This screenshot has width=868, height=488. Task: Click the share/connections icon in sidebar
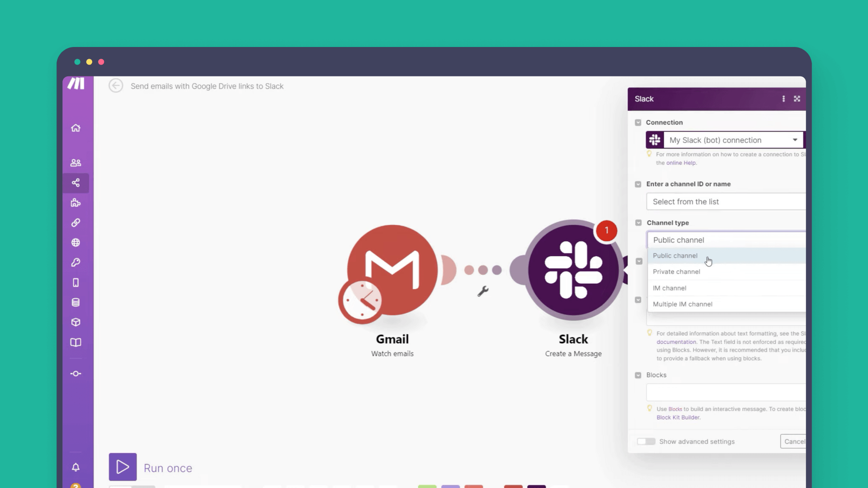coord(75,183)
